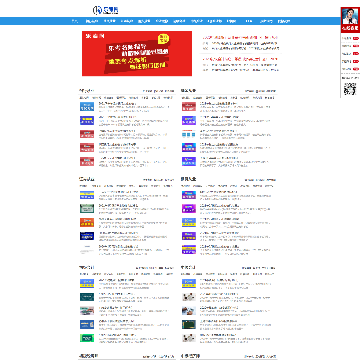360x360 pixels.
Task: Open the last item in the blue navigation bar
Action: [x=284, y=21]
